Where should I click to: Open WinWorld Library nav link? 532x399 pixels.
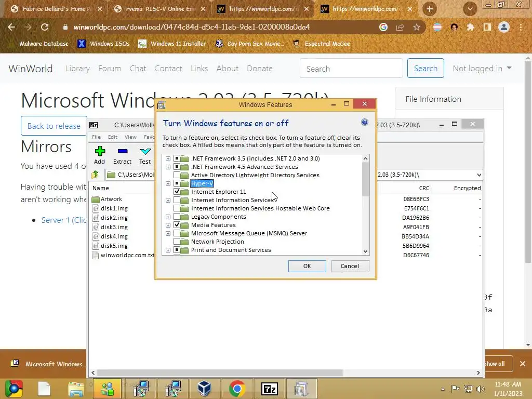[77, 69]
